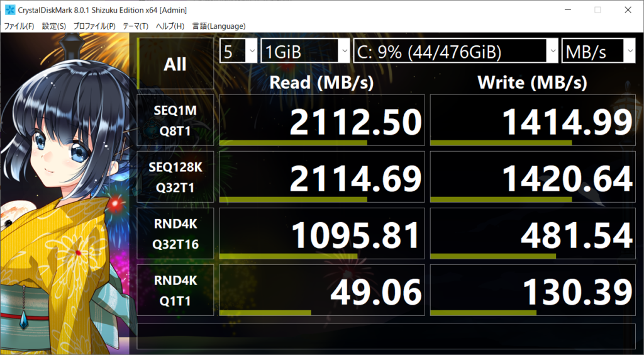Click the SEQ128K write value 1420.64
The image size is (644, 355).
click(533, 177)
